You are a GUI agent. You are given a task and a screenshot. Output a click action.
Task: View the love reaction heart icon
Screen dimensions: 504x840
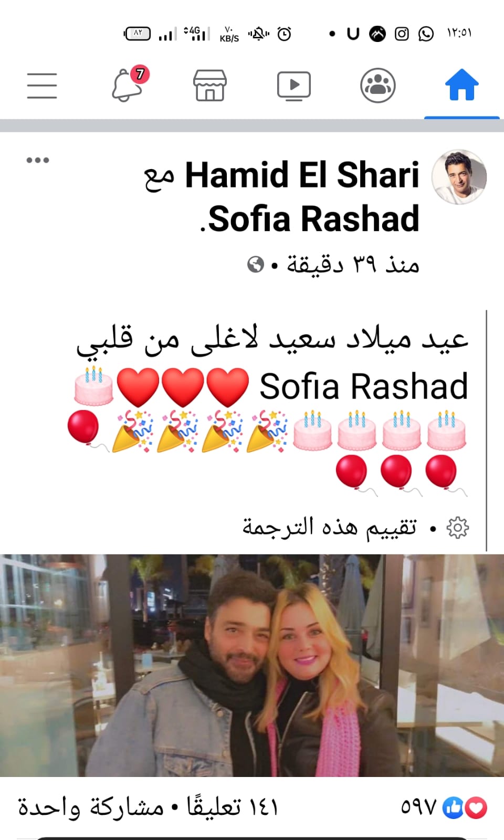tap(476, 807)
